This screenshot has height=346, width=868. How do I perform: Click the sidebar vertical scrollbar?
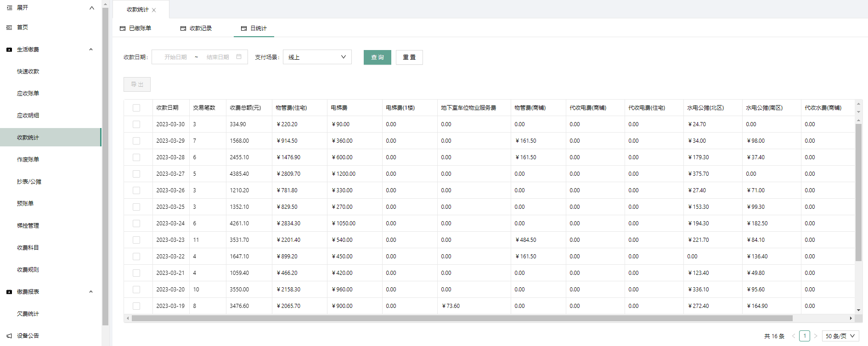tap(105, 166)
